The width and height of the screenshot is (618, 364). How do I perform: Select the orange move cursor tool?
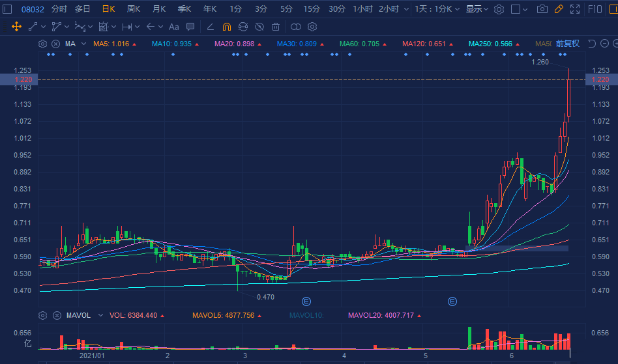16,27
